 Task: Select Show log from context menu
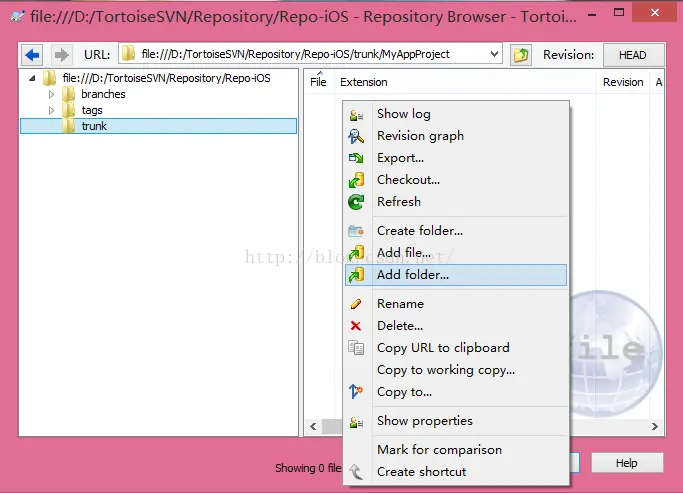[456, 114]
